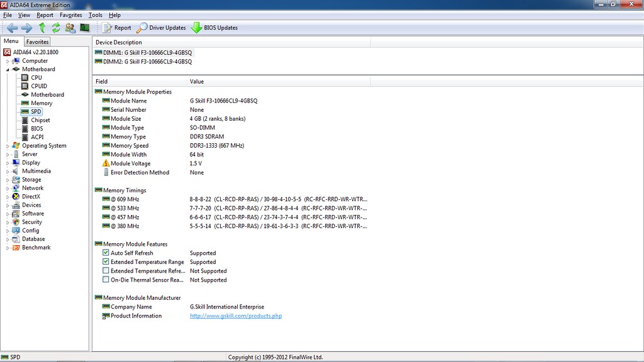
Task: Select DIMM1: G Skill F3-10666CL9-4GBSQ
Action: click(x=143, y=53)
